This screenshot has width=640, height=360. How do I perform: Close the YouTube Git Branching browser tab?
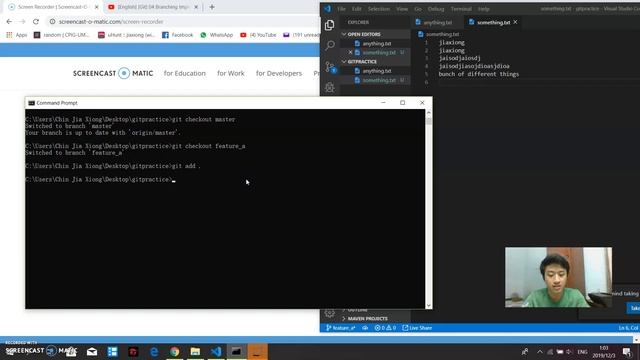(x=196, y=7)
